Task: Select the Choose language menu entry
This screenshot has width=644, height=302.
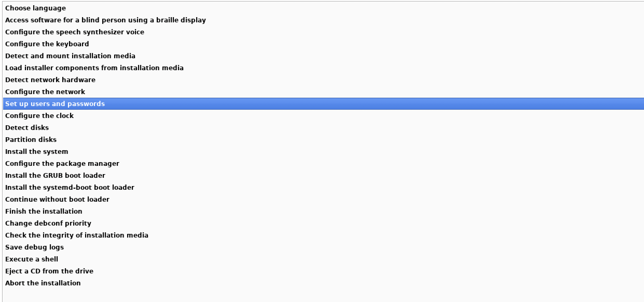Action: pyautogui.click(x=36, y=8)
